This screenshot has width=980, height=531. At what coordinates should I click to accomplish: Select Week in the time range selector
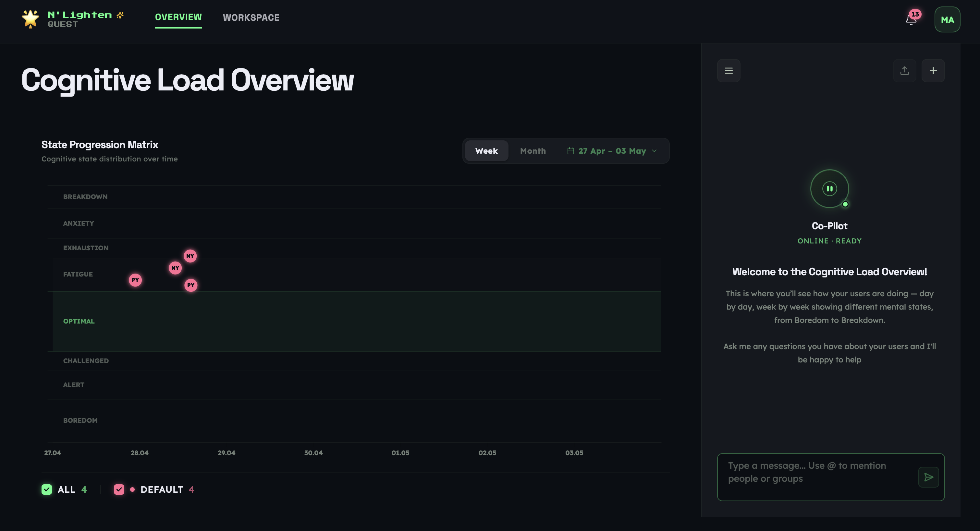coord(486,150)
